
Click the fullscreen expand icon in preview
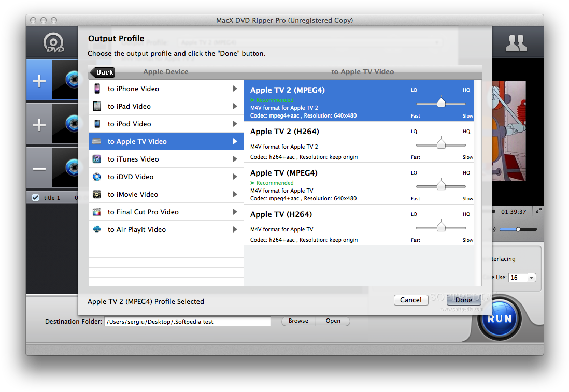pyautogui.click(x=538, y=210)
